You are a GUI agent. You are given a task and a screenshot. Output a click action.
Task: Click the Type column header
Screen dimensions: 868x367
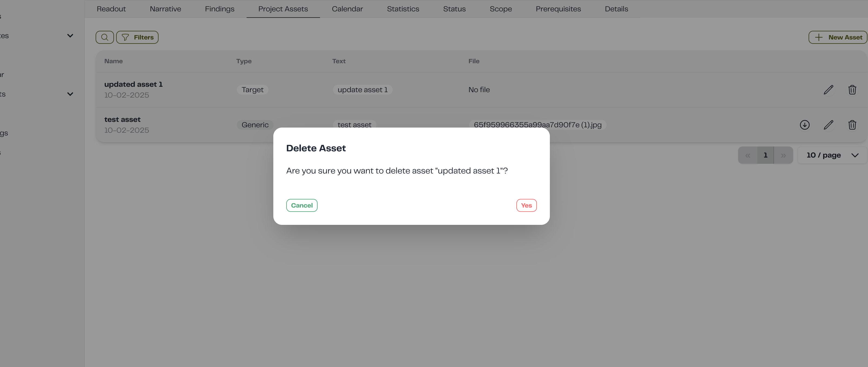[244, 61]
